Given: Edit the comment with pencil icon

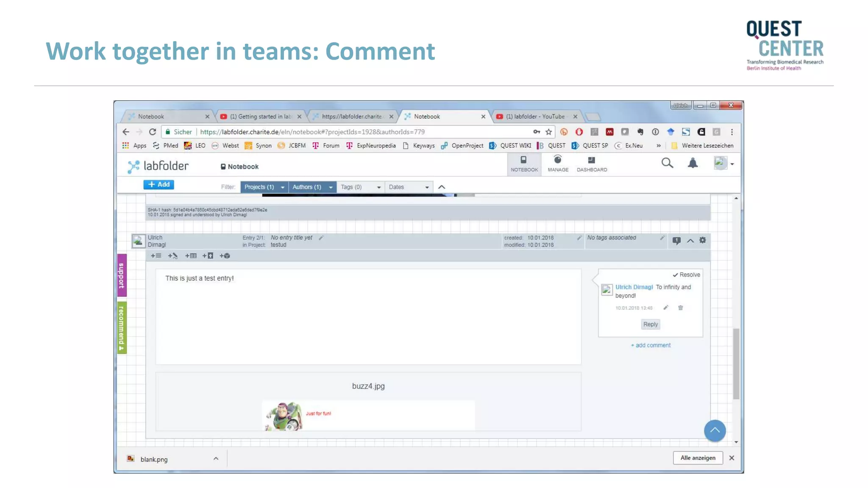Looking at the screenshot, I should [x=666, y=308].
